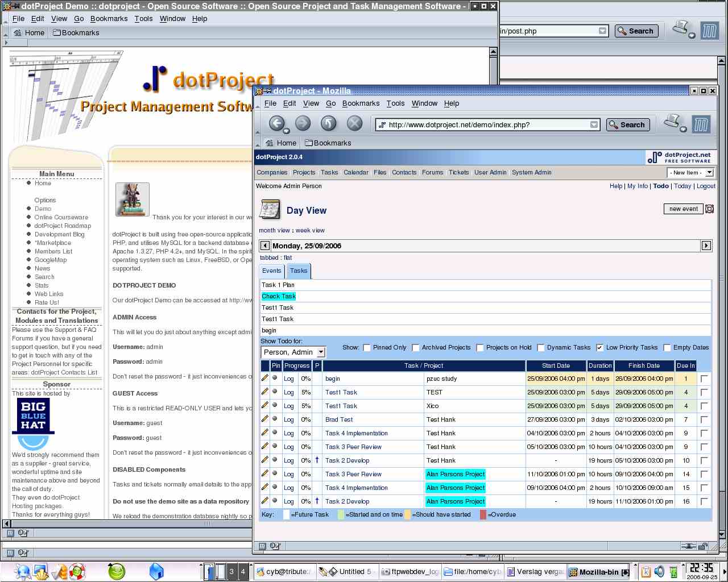728x582 pixels.
Task: Pin the Brad Test task
Action: (275, 419)
